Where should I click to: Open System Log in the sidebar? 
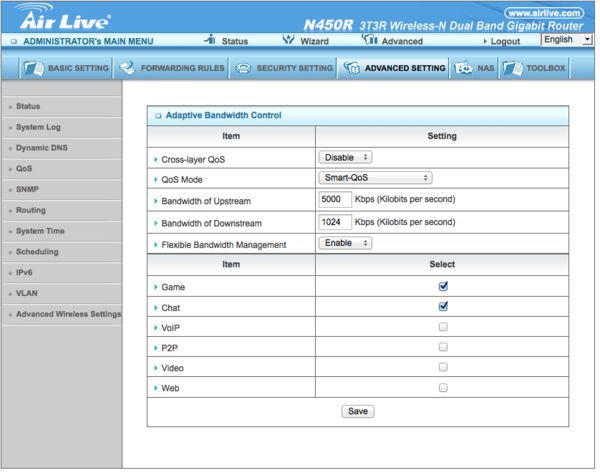pyautogui.click(x=38, y=127)
